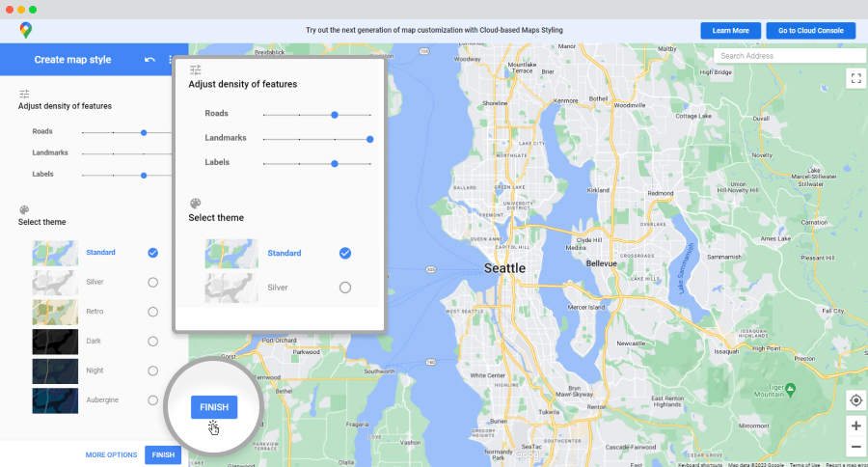This screenshot has height=467, width=868.
Task: Click the route 160 shield on the map
Action: coord(431,362)
